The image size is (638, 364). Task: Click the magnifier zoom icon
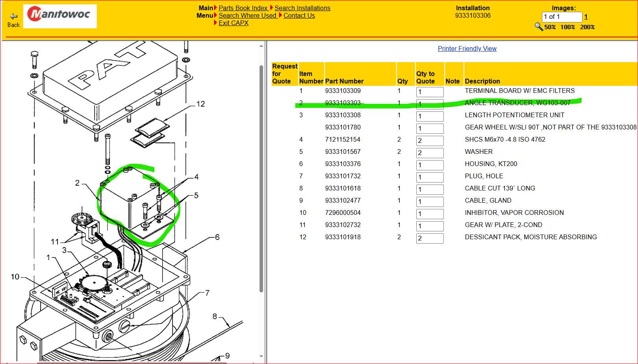(x=538, y=27)
